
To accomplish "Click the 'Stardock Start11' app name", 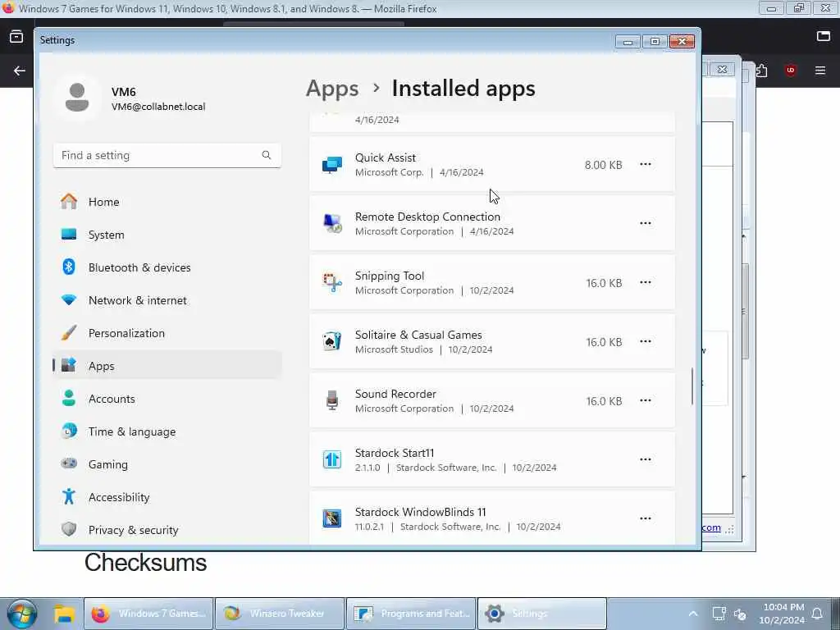I will click(395, 453).
